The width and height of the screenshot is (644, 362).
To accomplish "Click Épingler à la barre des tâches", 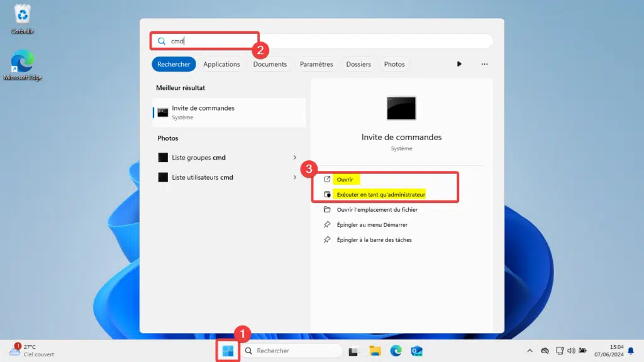I will pyautogui.click(x=374, y=240).
